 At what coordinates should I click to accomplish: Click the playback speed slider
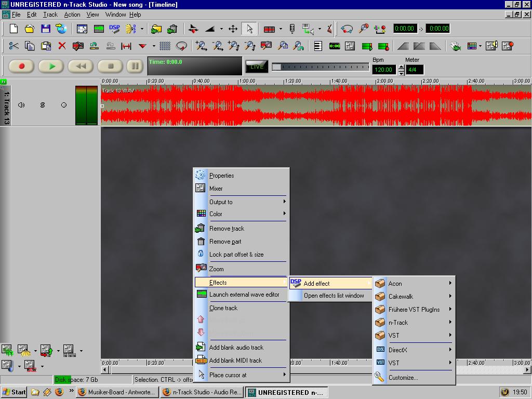[320, 67]
